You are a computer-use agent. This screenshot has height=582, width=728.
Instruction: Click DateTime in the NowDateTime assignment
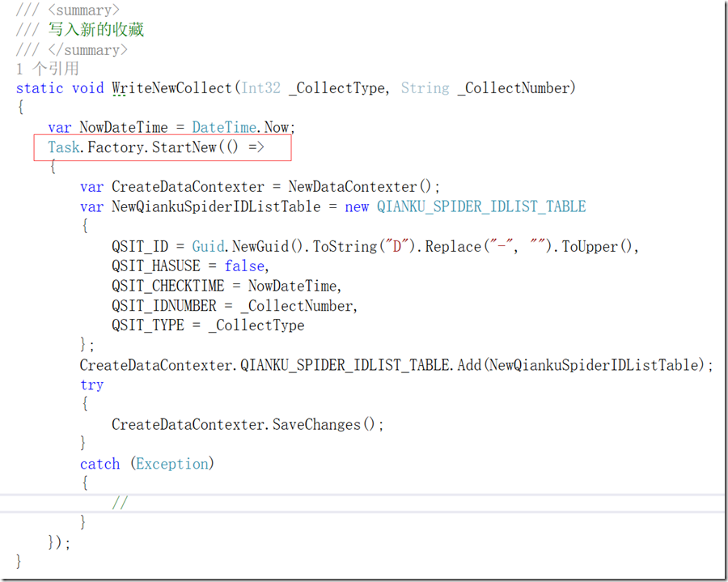tap(224, 127)
